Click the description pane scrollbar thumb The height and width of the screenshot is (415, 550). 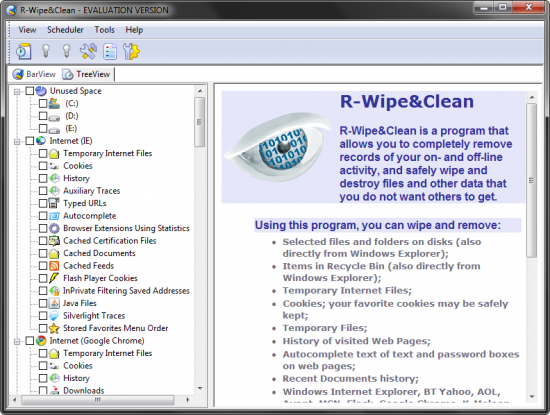(532, 180)
